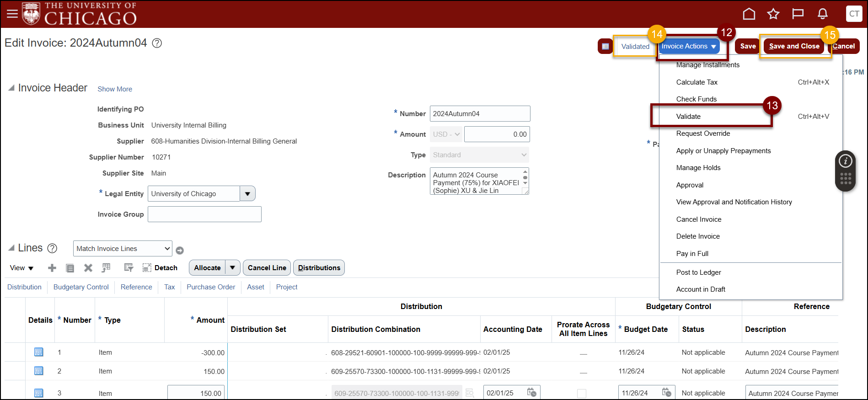The height and width of the screenshot is (400, 868).
Task: Open the hamburger navigation menu
Action: [x=12, y=14]
